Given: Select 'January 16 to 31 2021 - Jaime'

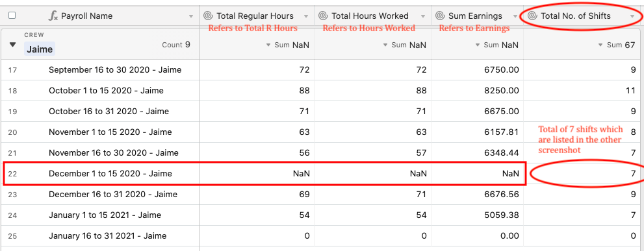Looking at the screenshot, I should (x=108, y=236).
